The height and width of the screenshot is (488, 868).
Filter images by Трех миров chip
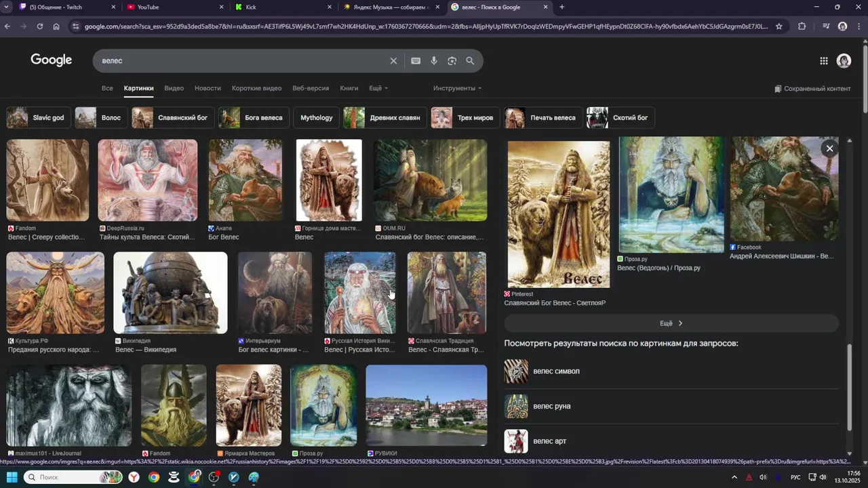point(465,117)
